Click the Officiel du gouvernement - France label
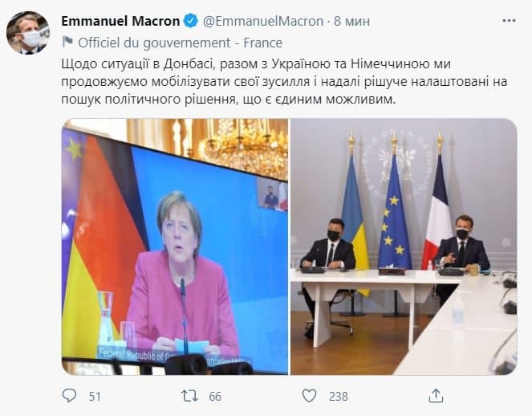The height and width of the screenshot is (416, 532). pyautogui.click(x=181, y=43)
